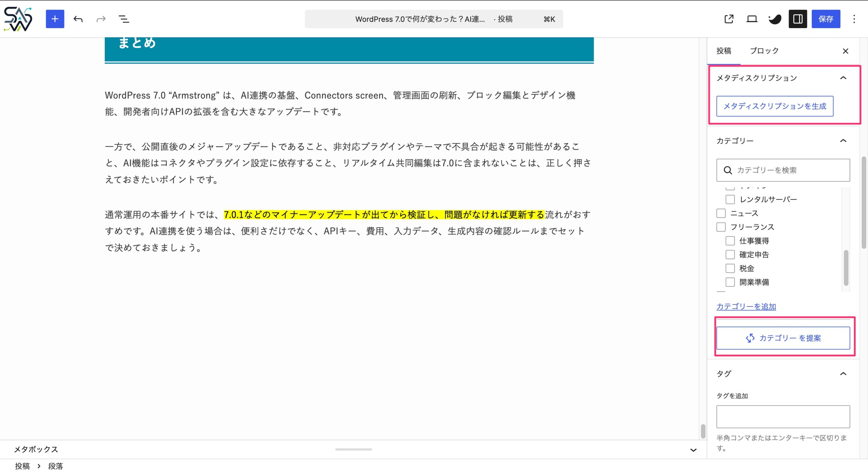Collapse the タグ panel
The height and width of the screenshot is (473, 868).
[x=843, y=374]
